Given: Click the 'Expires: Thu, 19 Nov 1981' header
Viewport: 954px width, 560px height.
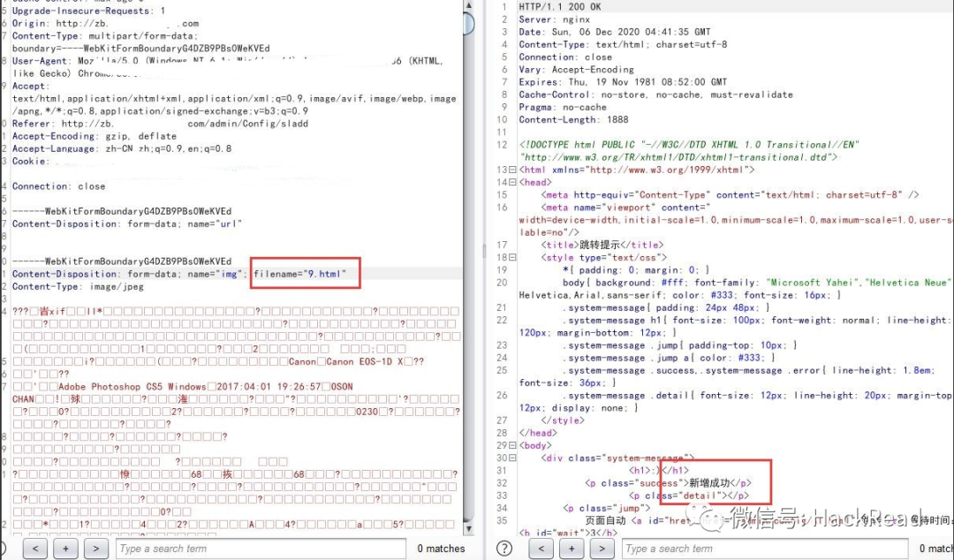Looking at the screenshot, I should (x=623, y=81).
